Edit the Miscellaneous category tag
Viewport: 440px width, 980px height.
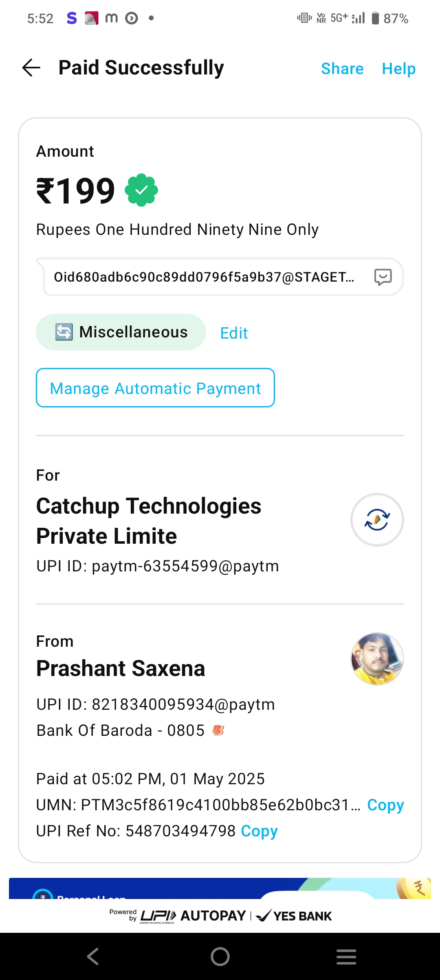(x=234, y=333)
